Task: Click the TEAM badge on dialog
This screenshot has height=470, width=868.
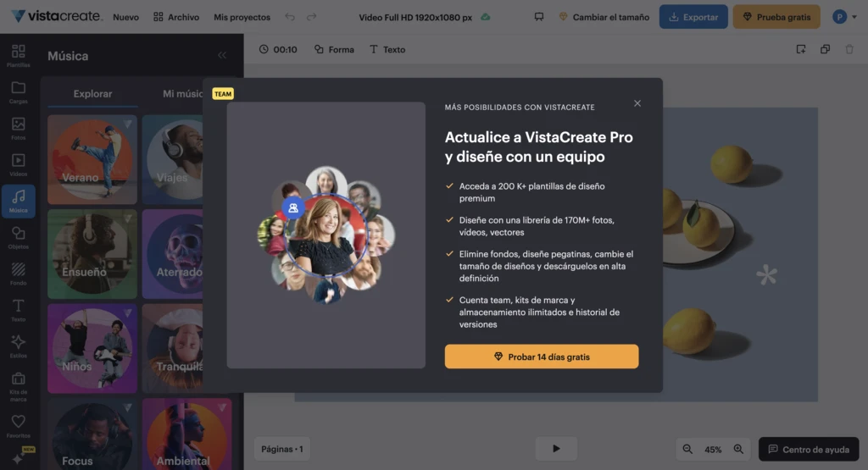Action: (x=223, y=94)
